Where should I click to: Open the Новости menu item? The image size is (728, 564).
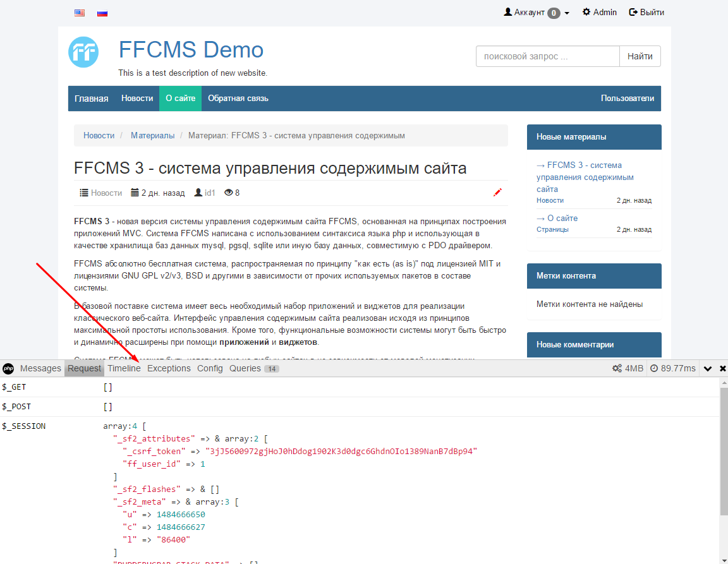pyautogui.click(x=137, y=99)
